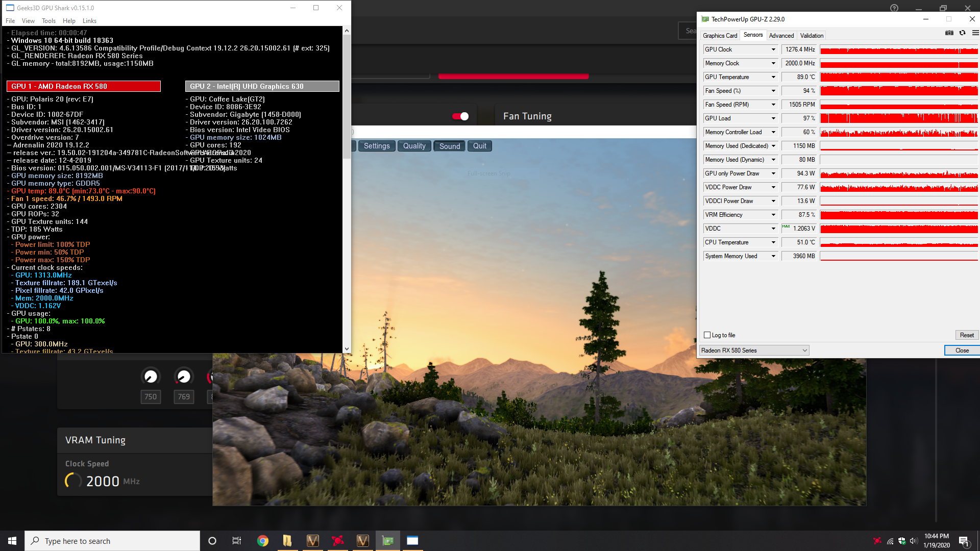
Task: Open the GPU-Z hamburger menu
Action: tap(975, 33)
